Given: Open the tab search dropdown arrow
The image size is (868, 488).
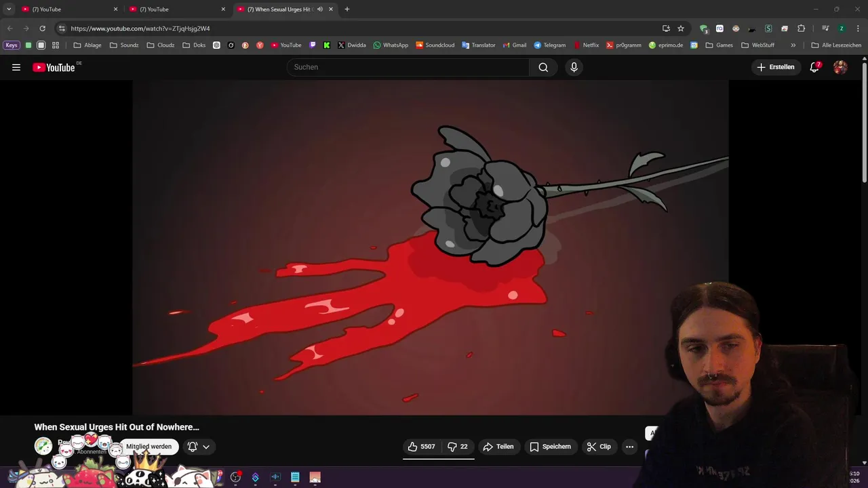Looking at the screenshot, I should (9, 9).
